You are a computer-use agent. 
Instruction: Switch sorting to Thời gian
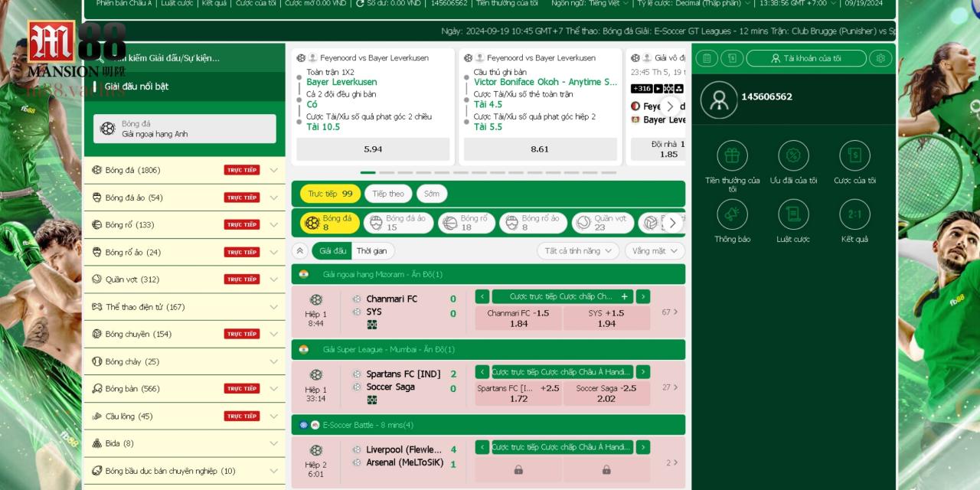pyautogui.click(x=372, y=251)
